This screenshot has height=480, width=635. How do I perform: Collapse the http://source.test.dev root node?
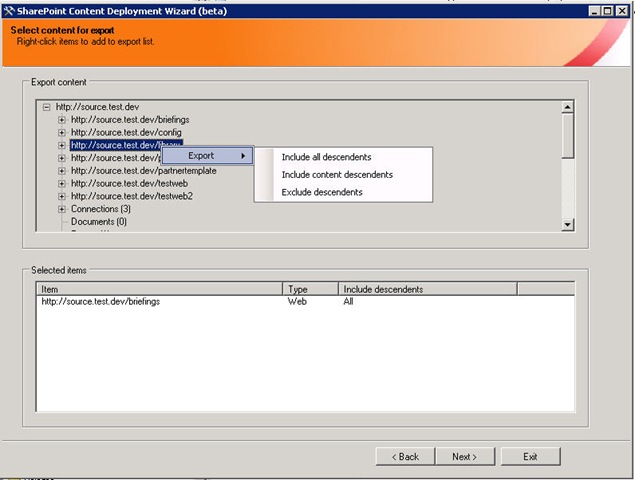pyautogui.click(x=47, y=107)
